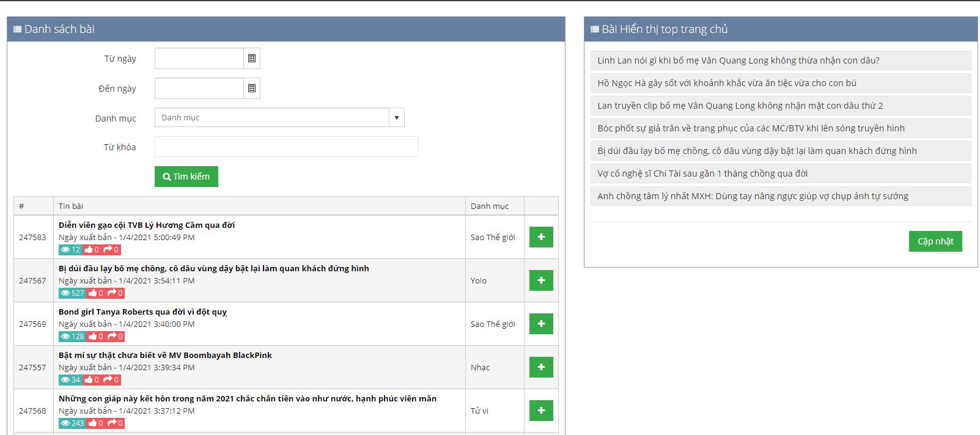Click the likes badge on article 247583

92,250
